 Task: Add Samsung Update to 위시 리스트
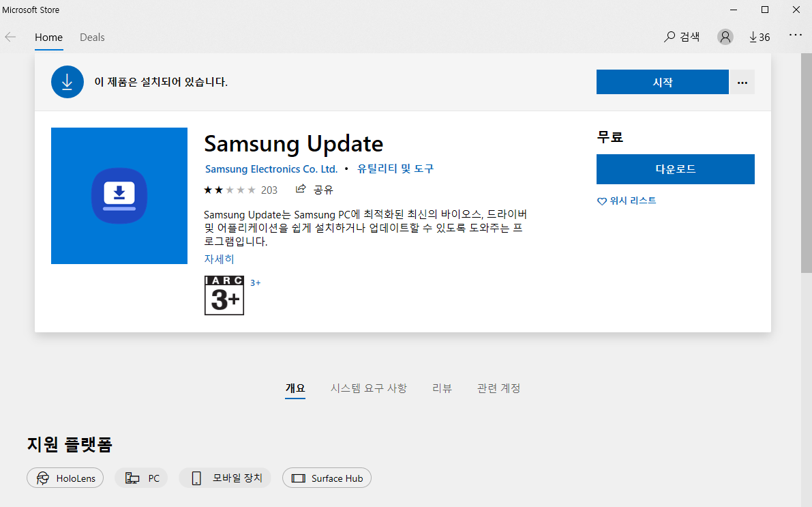point(626,201)
